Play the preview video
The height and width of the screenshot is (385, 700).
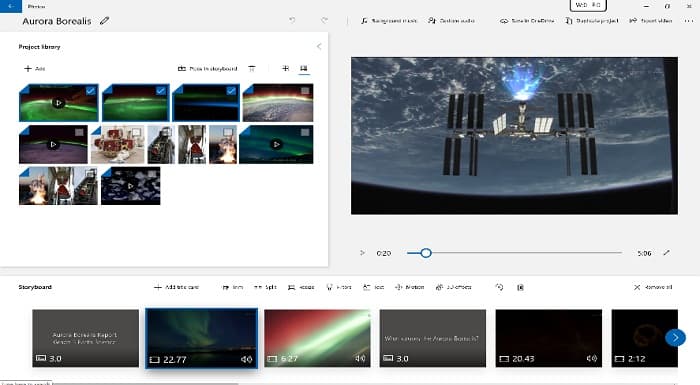(362, 253)
